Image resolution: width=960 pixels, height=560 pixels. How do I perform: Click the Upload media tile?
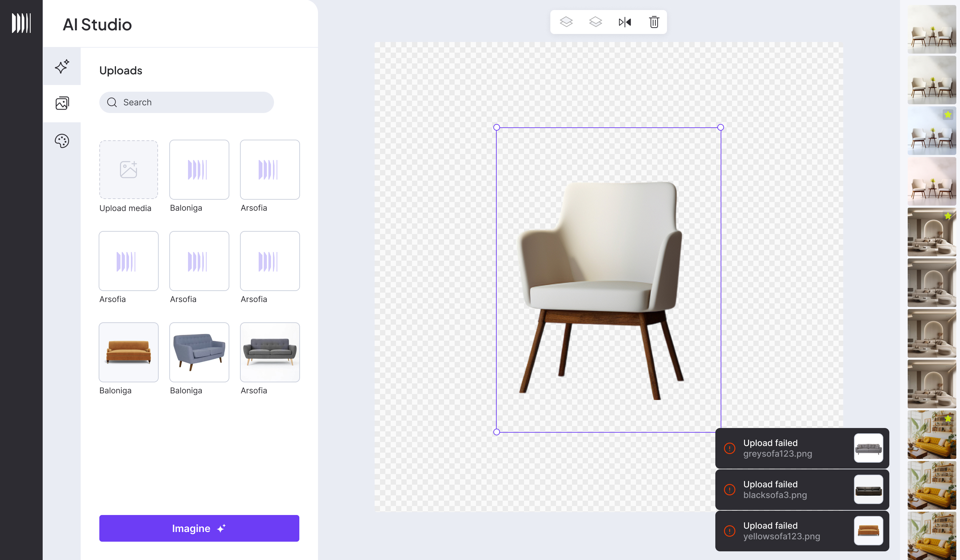coord(128,170)
